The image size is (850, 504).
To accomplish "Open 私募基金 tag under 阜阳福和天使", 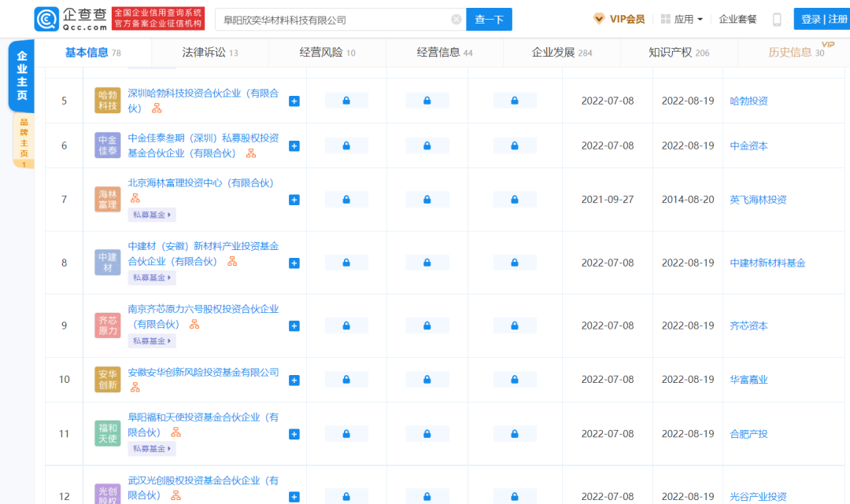I will pyautogui.click(x=152, y=449).
